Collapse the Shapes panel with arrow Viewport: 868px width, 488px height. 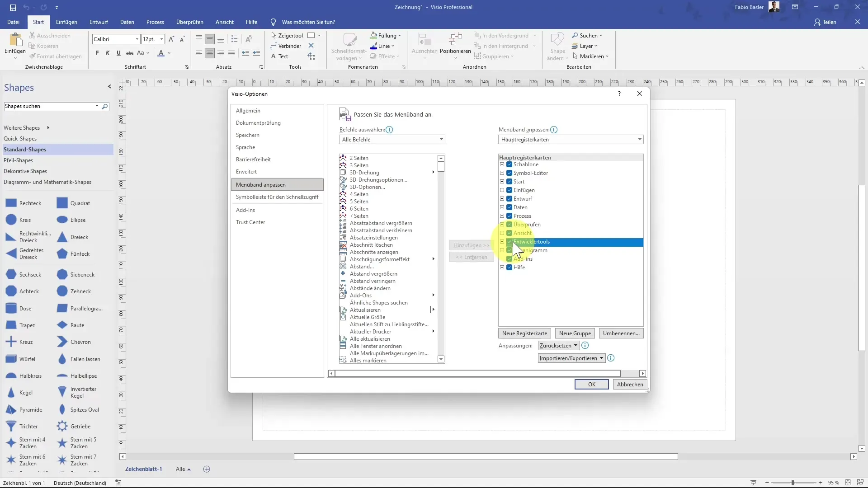pos(109,86)
